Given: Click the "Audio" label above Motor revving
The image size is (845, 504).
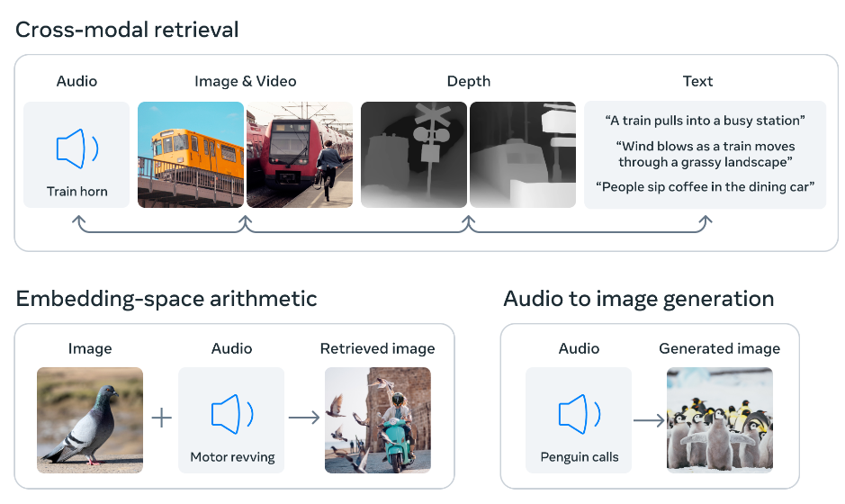Looking at the screenshot, I should 232,349.
